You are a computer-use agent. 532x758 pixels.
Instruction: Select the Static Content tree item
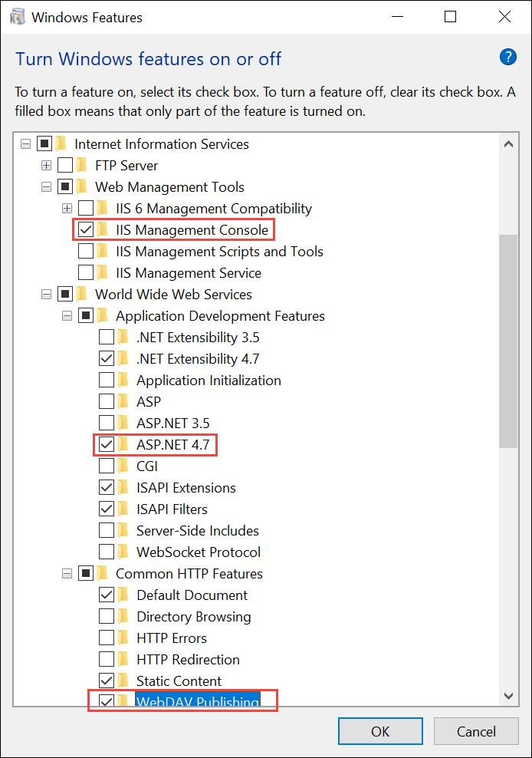[x=179, y=681]
